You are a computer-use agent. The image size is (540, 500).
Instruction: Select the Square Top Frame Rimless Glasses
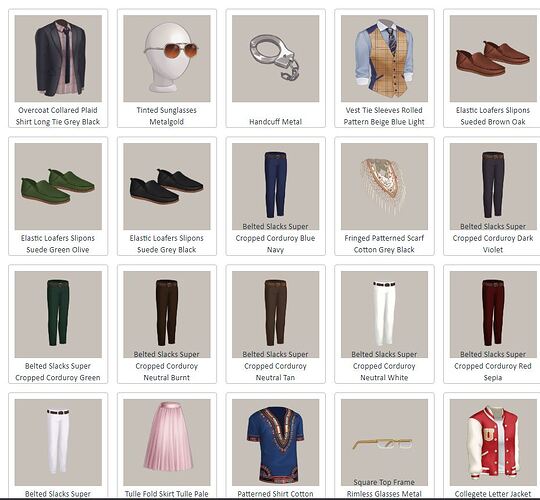384,446
